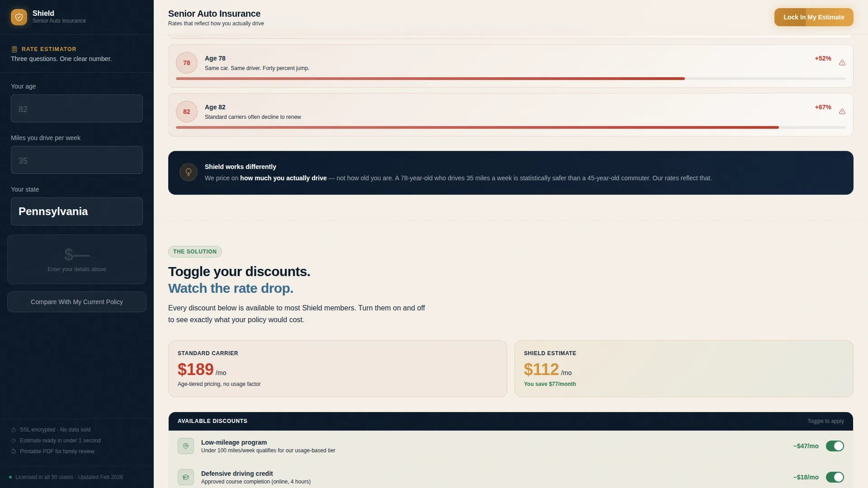Focus the Miles you drive per week field

pos(77,160)
